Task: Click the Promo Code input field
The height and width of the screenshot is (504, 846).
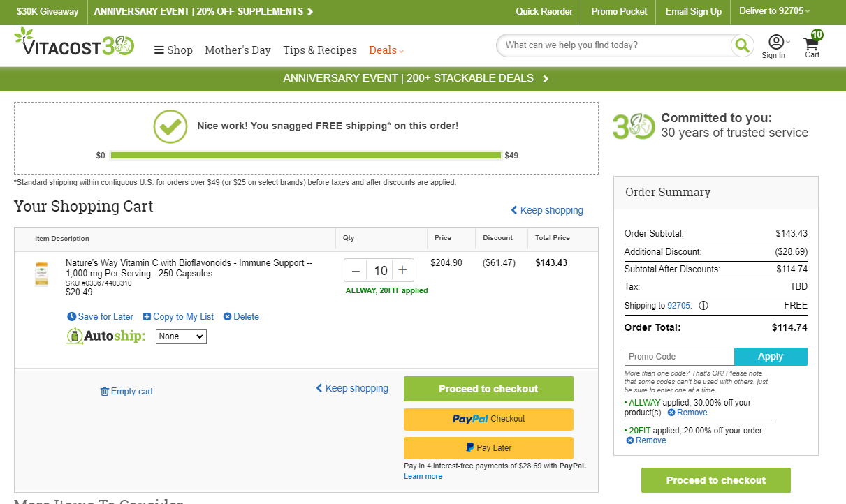Action: pos(679,357)
